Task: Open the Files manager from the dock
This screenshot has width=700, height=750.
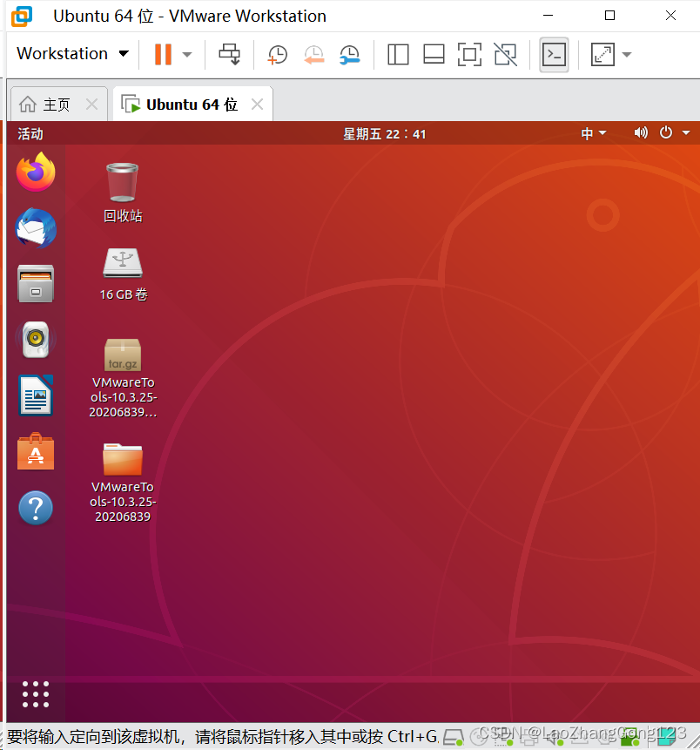Action: point(36,284)
